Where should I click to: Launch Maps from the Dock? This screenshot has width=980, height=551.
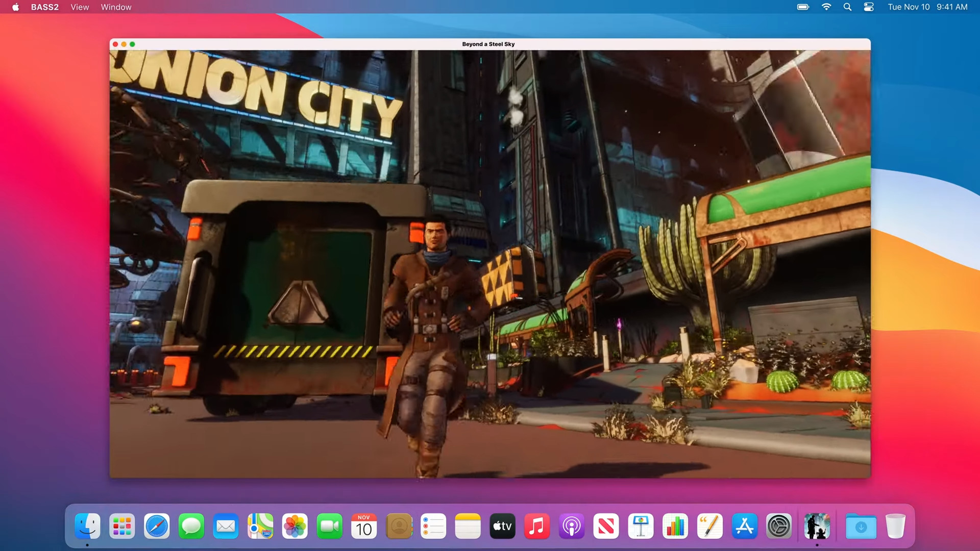click(260, 526)
